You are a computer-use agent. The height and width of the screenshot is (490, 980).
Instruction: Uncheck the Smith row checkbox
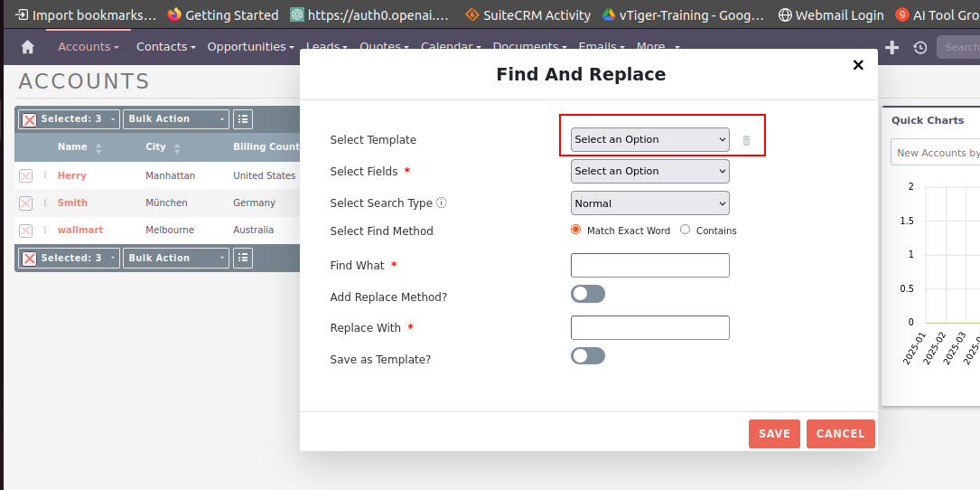(25, 203)
